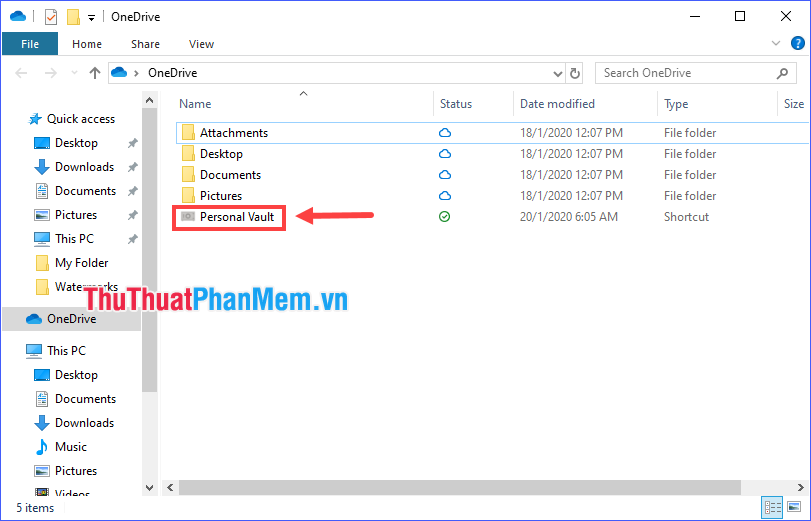This screenshot has width=811, height=521.
Task: Open Desktop under This PC
Action: (76, 375)
